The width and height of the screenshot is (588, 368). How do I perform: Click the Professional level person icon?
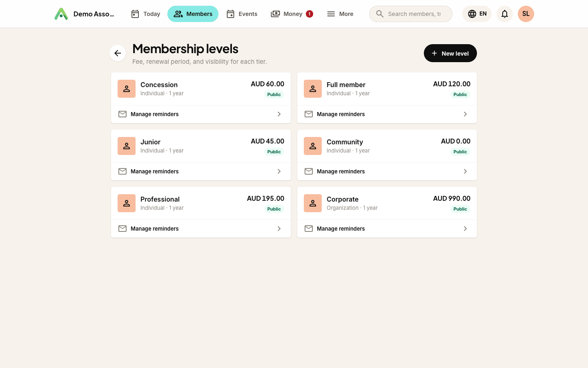(x=127, y=203)
